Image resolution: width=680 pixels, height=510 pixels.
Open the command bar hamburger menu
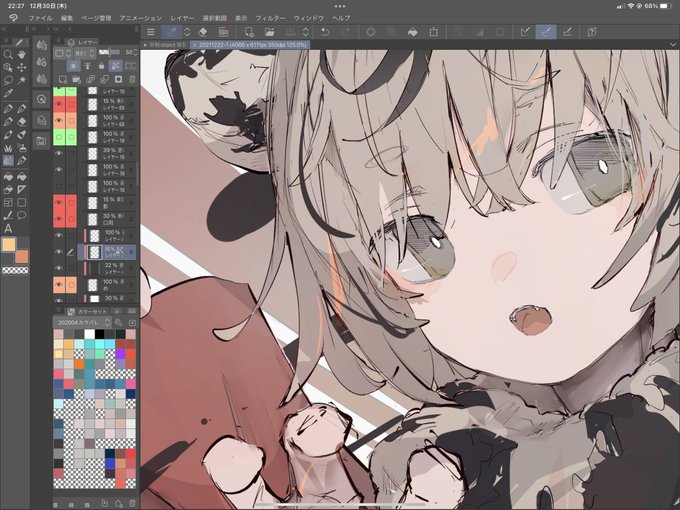point(150,32)
